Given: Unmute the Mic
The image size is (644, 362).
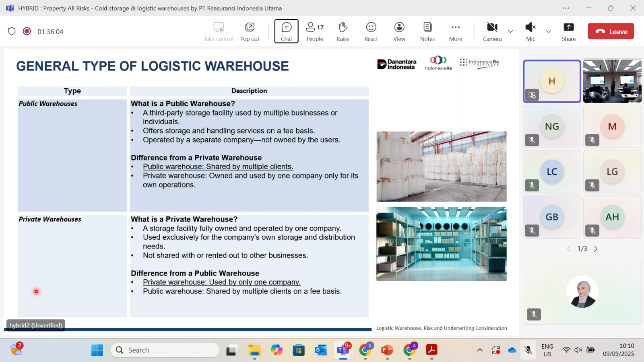Looking at the screenshot, I should (x=530, y=31).
